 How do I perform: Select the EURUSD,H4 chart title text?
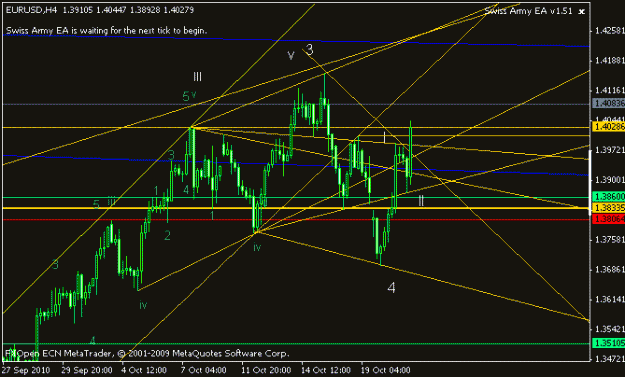(31, 10)
